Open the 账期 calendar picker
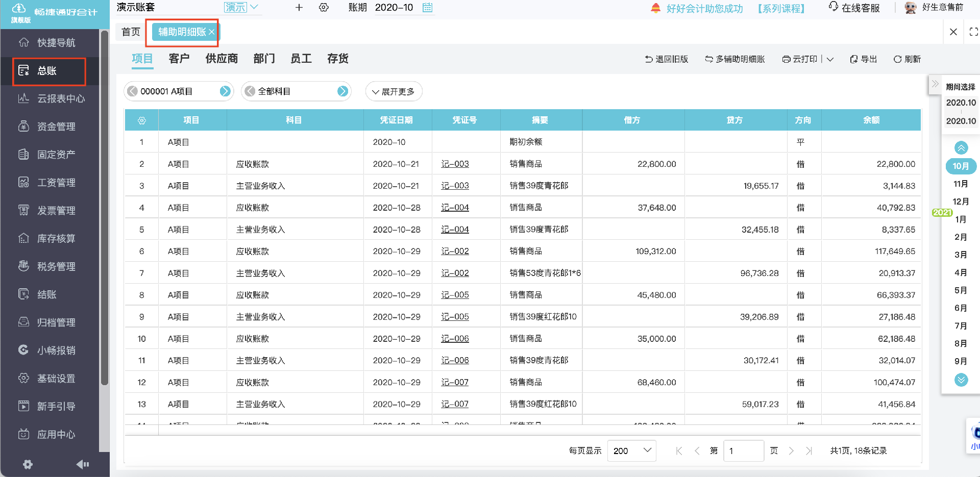 click(427, 8)
